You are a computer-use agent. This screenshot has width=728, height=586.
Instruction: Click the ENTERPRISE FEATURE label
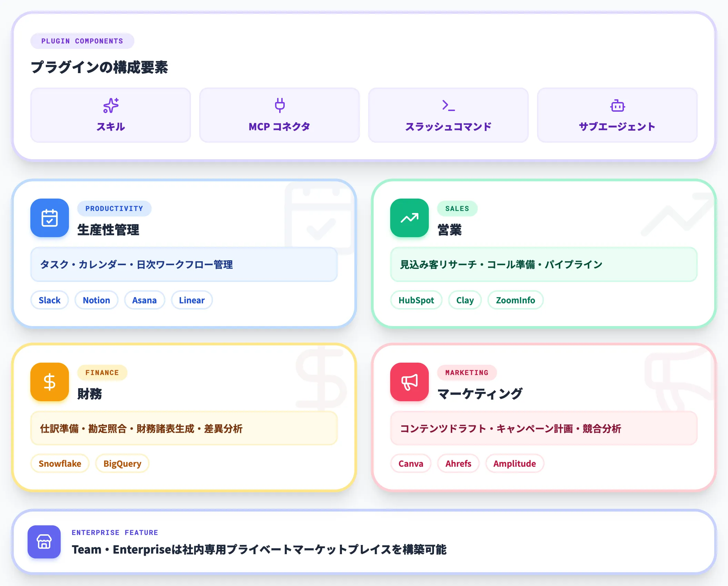pyautogui.click(x=115, y=533)
